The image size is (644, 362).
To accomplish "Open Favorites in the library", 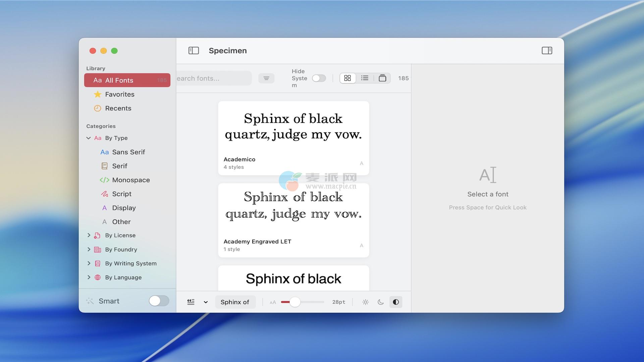I will point(119,94).
